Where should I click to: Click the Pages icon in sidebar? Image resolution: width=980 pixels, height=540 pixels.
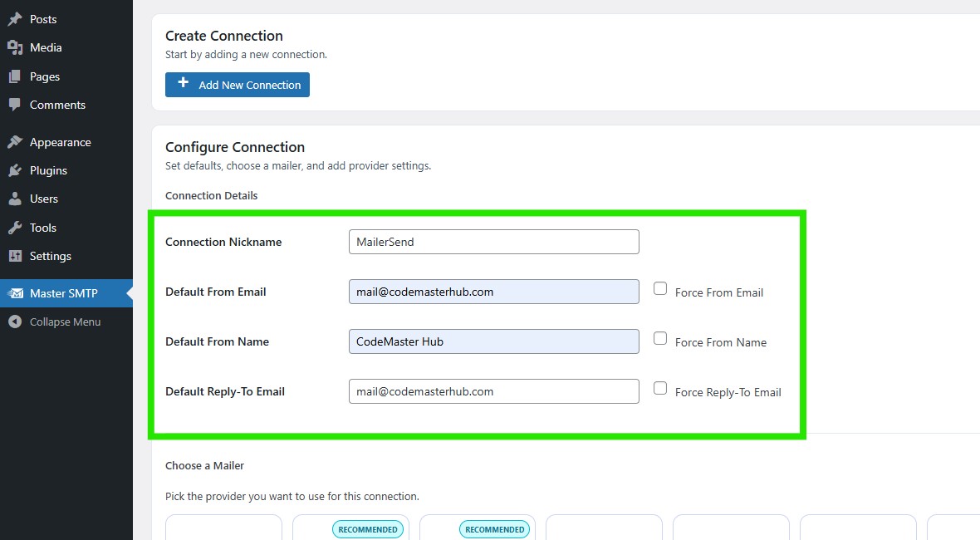pyautogui.click(x=15, y=76)
